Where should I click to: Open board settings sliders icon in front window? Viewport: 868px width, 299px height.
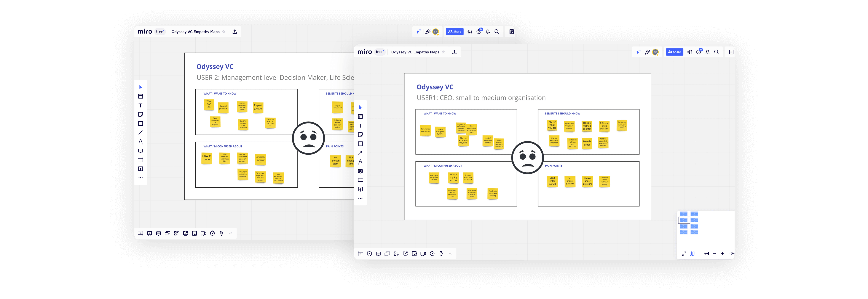tap(690, 52)
